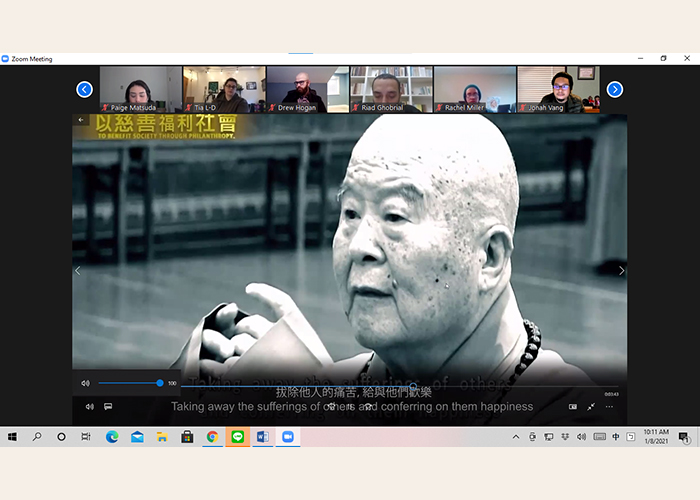
Task: Open Microsoft Store from taskbar
Action: click(x=187, y=437)
